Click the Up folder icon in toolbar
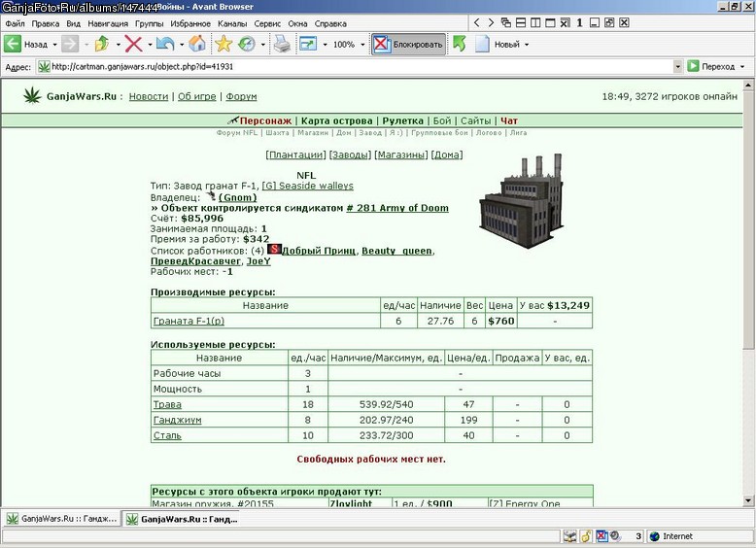This screenshot has height=548, width=756. pos(102,45)
